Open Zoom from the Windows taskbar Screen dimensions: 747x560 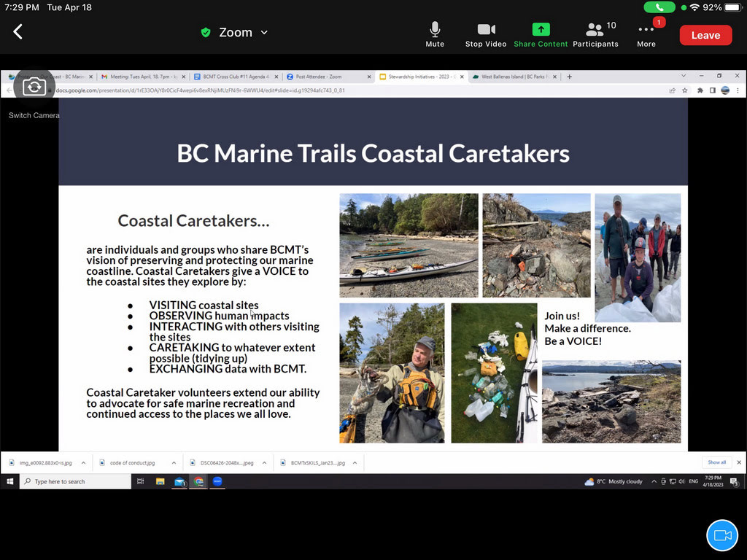click(x=217, y=481)
